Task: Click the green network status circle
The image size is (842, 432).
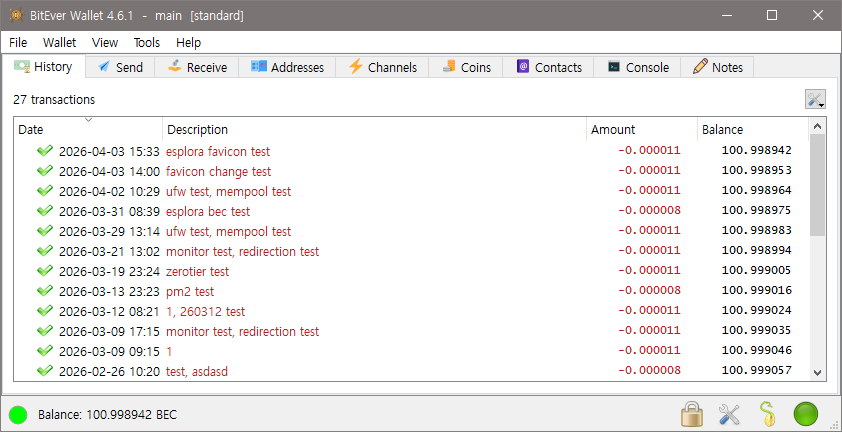Action: 806,413
